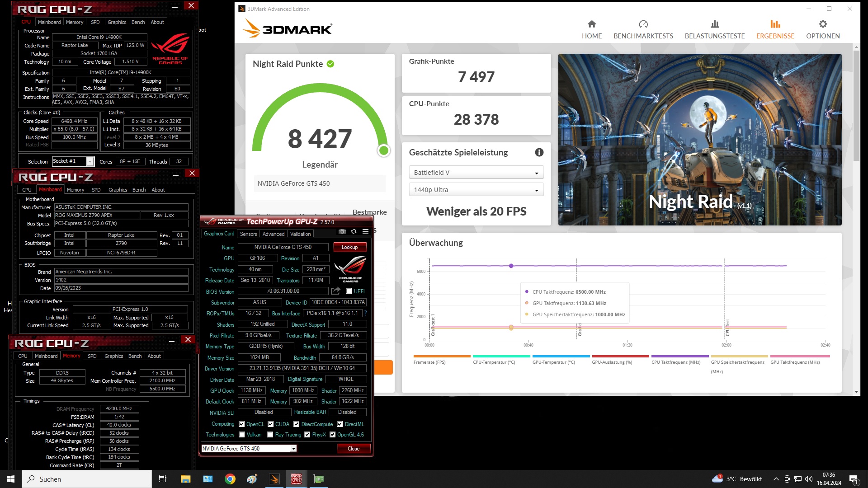Switch to Mainboard tab in top CPU-Z window
The width and height of the screenshot is (868, 488).
(49, 22)
